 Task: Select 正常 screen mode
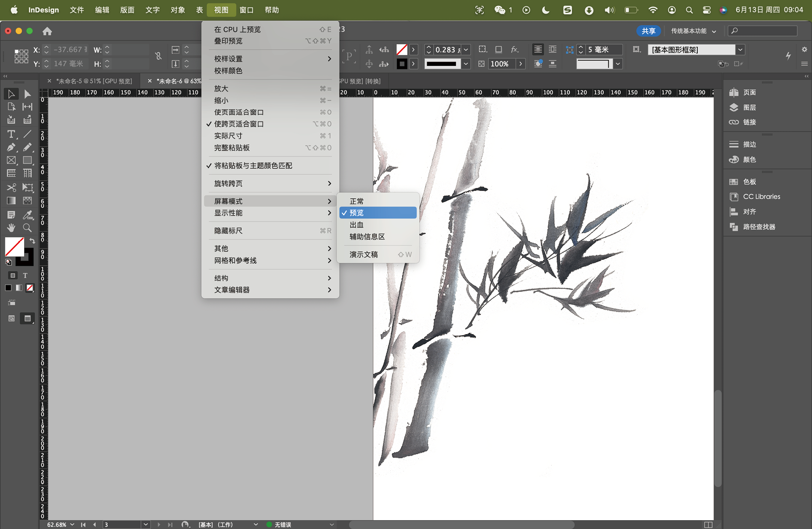357,201
